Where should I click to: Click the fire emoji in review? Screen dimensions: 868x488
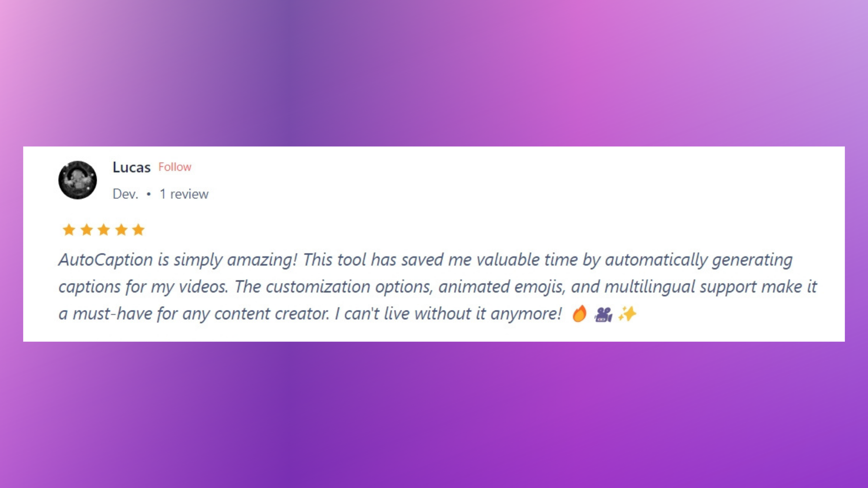point(579,314)
